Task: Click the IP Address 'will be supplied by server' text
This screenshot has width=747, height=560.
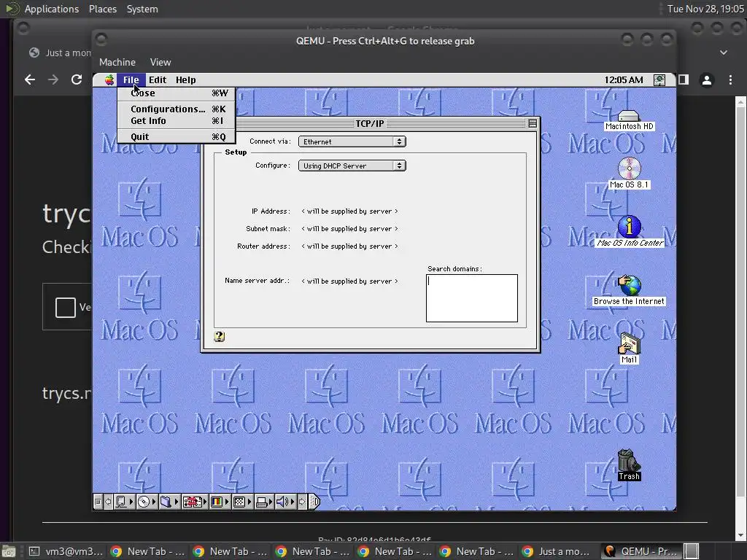Action: point(349,211)
